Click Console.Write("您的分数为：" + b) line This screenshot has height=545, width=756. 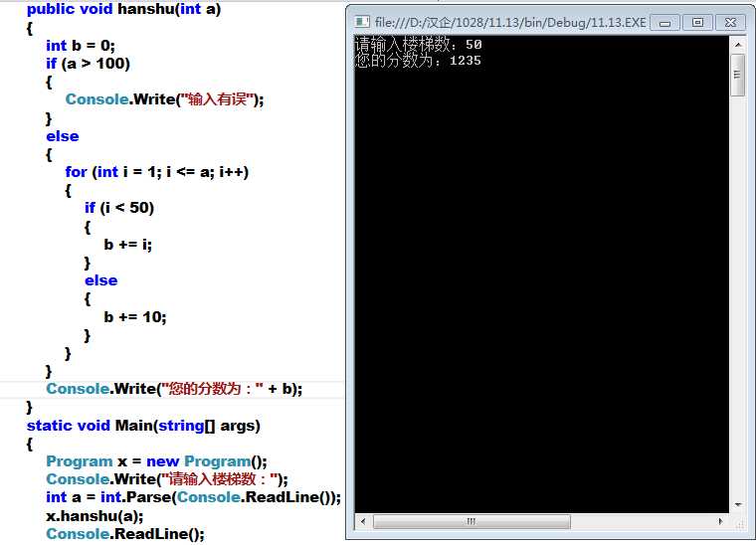coord(174,389)
